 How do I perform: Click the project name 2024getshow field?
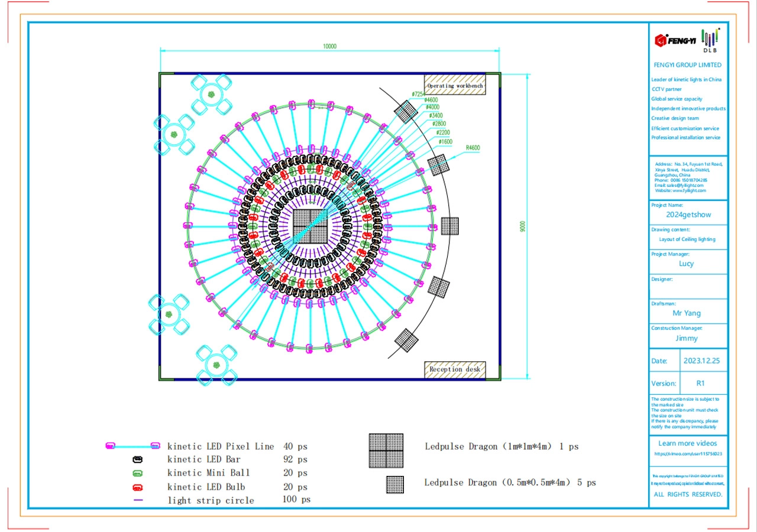click(x=688, y=215)
